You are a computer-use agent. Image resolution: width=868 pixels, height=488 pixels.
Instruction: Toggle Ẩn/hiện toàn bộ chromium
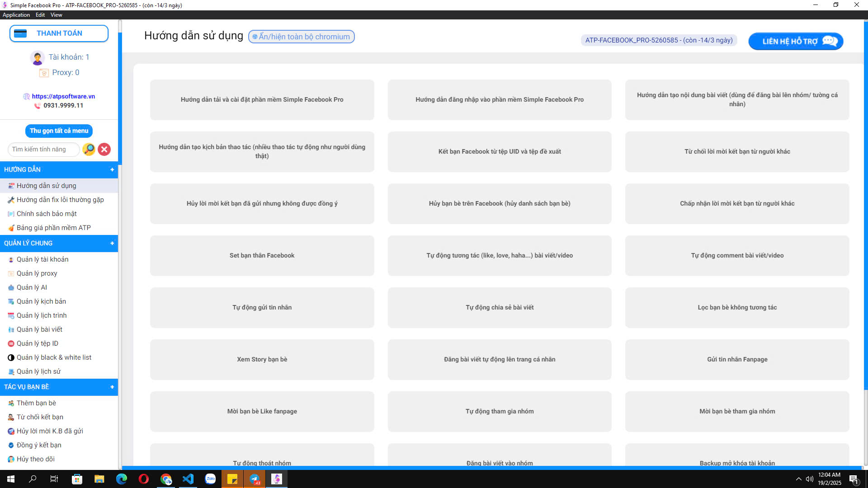tap(301, 37)
